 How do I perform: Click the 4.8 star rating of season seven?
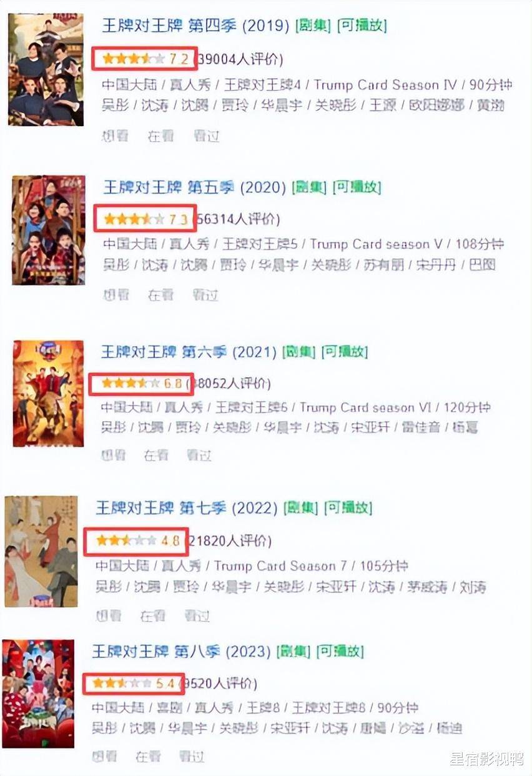(136, 541)
